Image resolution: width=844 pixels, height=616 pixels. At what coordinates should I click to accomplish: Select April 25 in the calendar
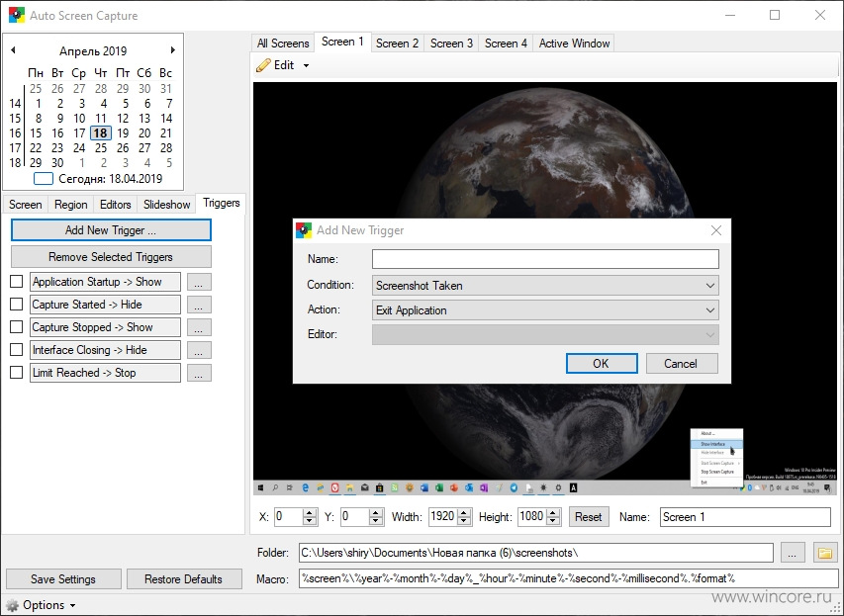101,148
